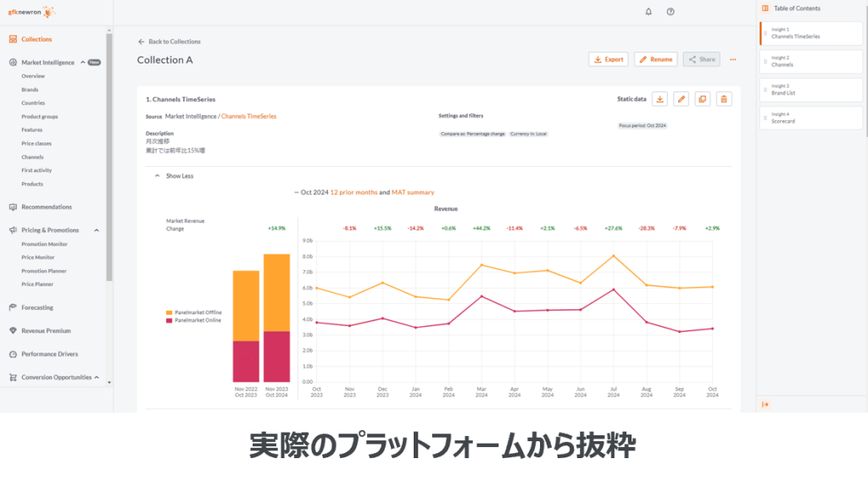
Task: Click the Nov 2023–Oct 2024 stacked bar
Action: tap(277, 318)
